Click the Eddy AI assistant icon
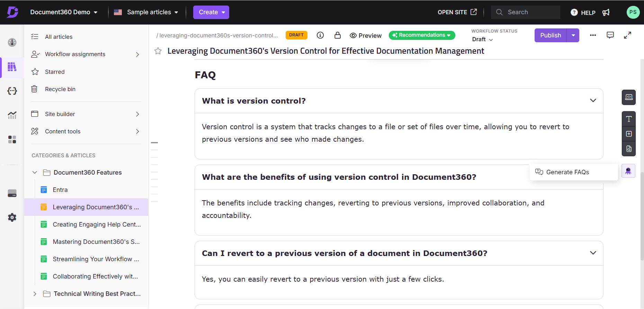644x309 pixels. [x=628, y=171]
